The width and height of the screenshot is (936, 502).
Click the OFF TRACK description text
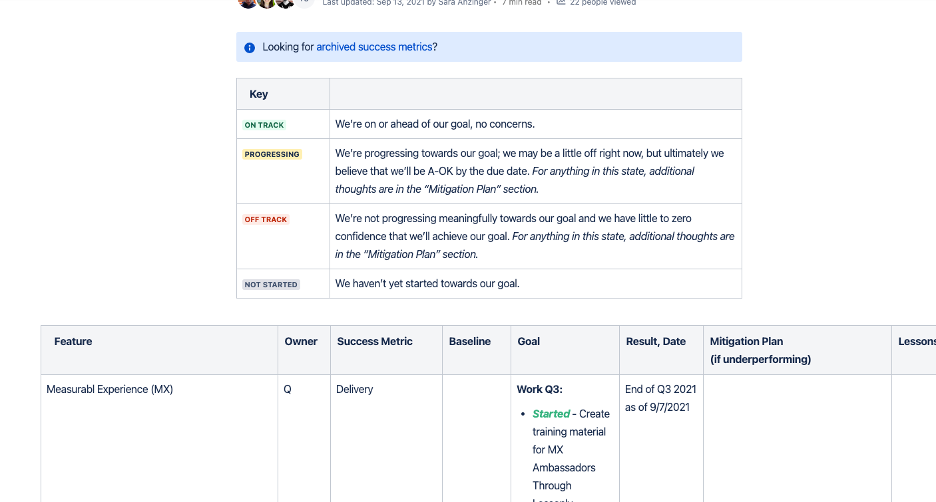click(x=535, y=236)
